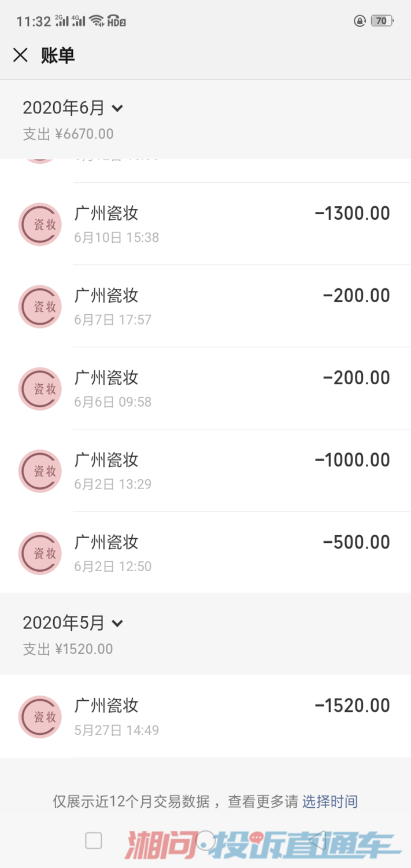Tap the battery indicator in status bar
411x868 pixels.
coord(381,21)
